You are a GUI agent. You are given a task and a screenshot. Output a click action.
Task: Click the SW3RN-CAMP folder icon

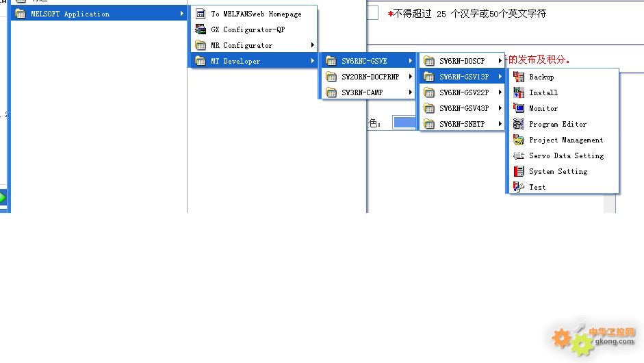click(x=331, y=92)
